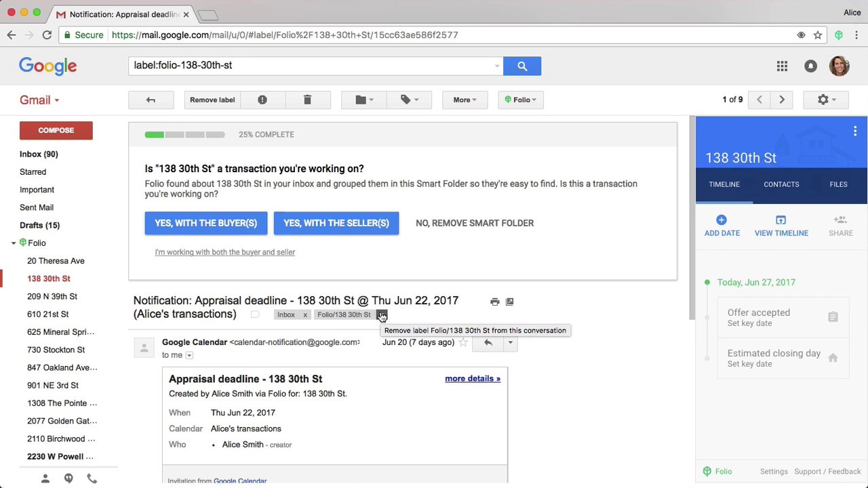Open the Folio toolbar dropdown
868x488 pixels.
[x=520, y=100]
